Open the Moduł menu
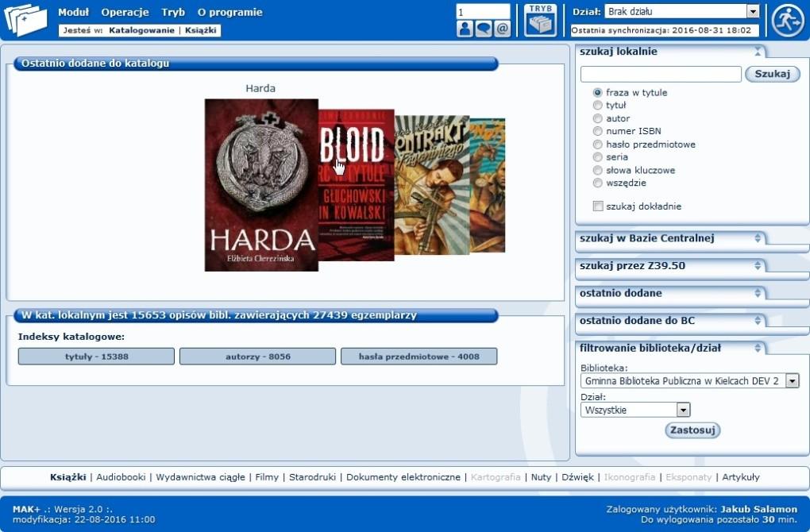Image resolution: width=810 pixels, height=532 pixels. click(73, 12)
